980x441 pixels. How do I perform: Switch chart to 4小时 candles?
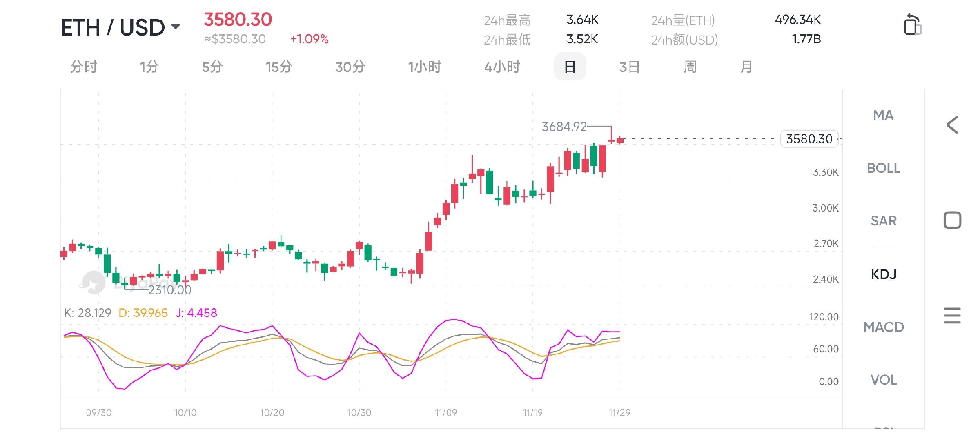502,67
